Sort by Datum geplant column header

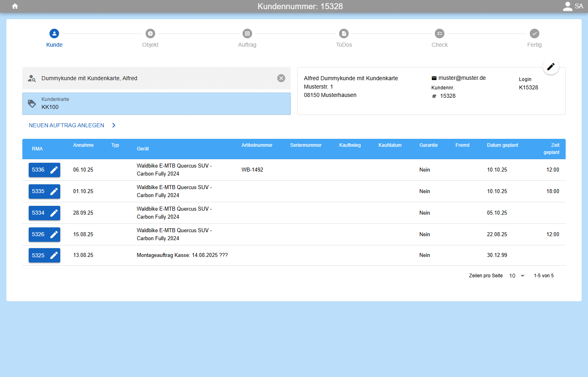tap(502, 145)
